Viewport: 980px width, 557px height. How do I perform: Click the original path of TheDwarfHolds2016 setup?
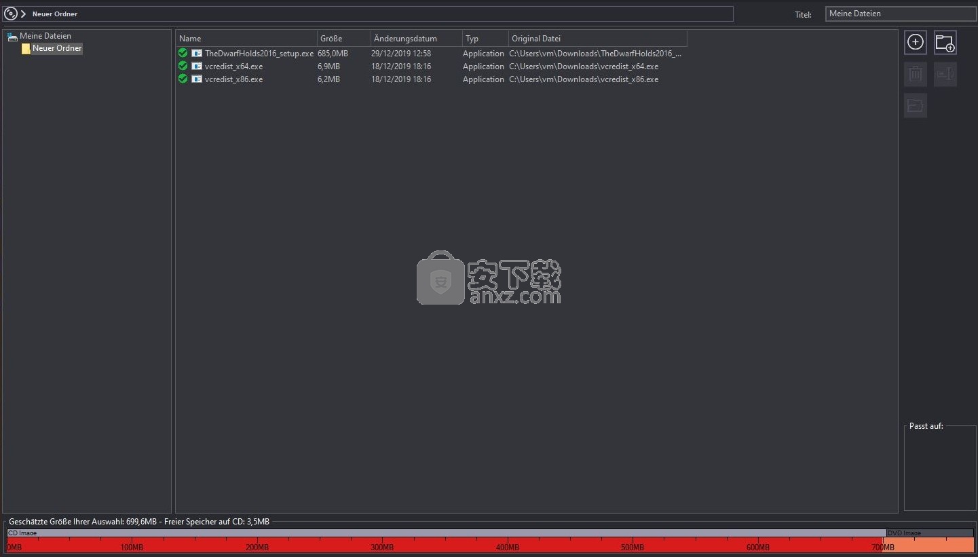click(596, 54)
